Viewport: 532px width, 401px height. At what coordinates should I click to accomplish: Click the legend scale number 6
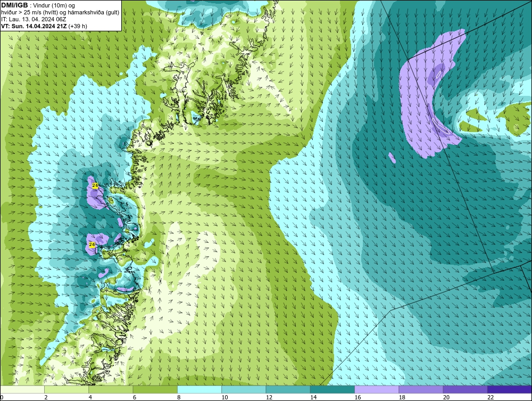(135, 398)
